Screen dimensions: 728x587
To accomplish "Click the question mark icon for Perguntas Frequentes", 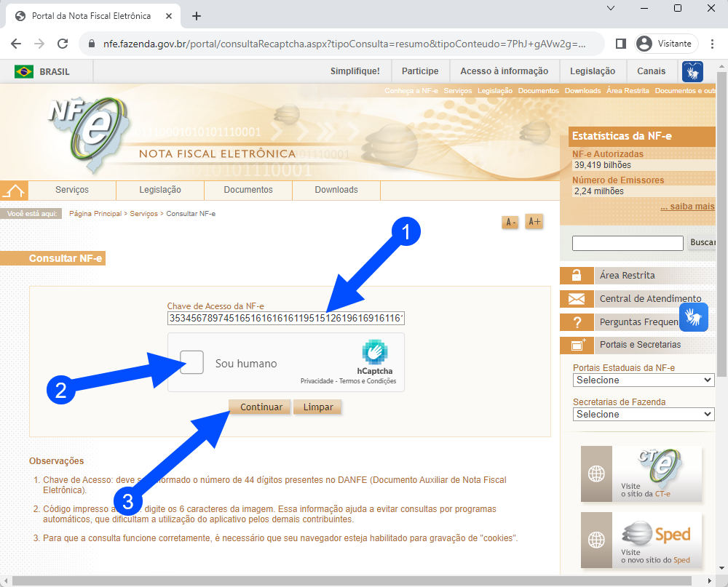I will [x=577, y=322].
